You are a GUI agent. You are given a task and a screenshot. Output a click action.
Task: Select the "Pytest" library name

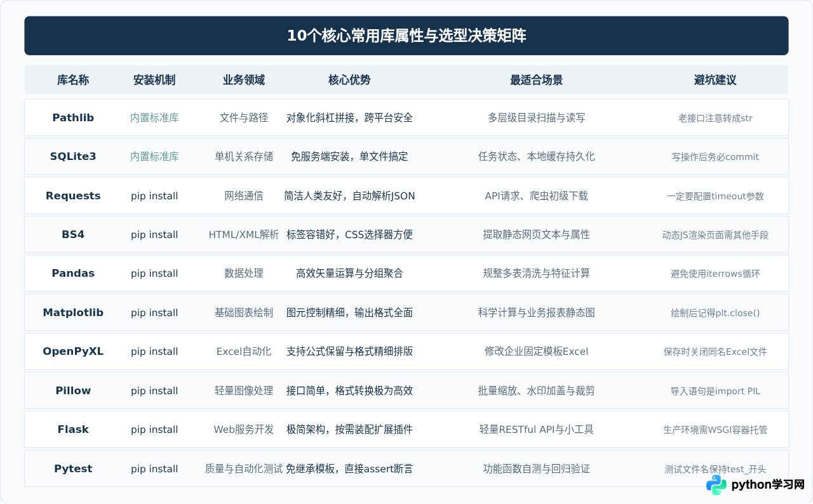click(73, 468)
